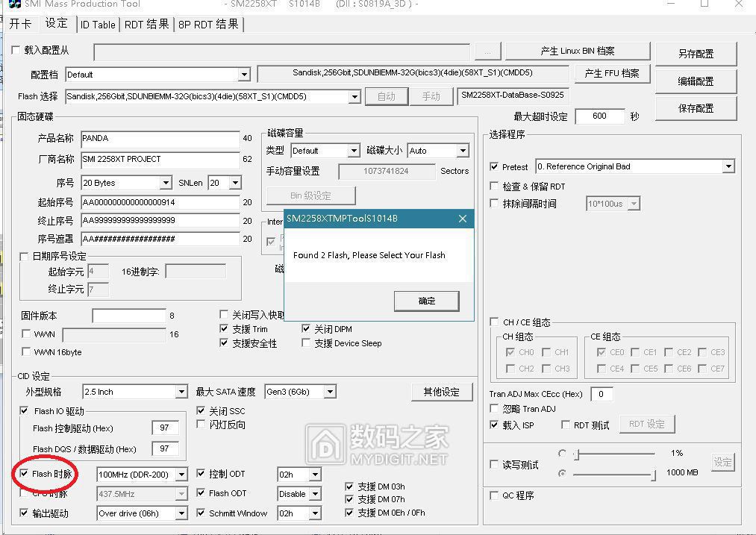Click the 编辑配置 button
The image size is (756, 535).
pos(696,81)
